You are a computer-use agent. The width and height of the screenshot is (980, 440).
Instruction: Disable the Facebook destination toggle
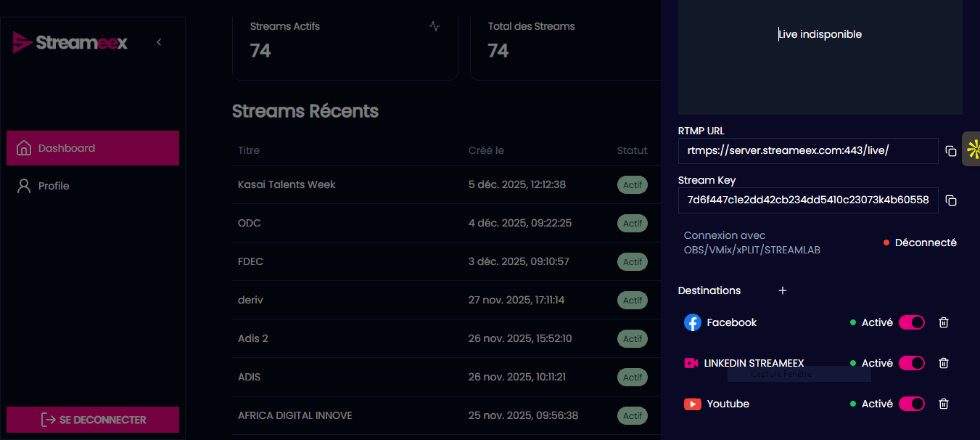click(x=912, y=322)
